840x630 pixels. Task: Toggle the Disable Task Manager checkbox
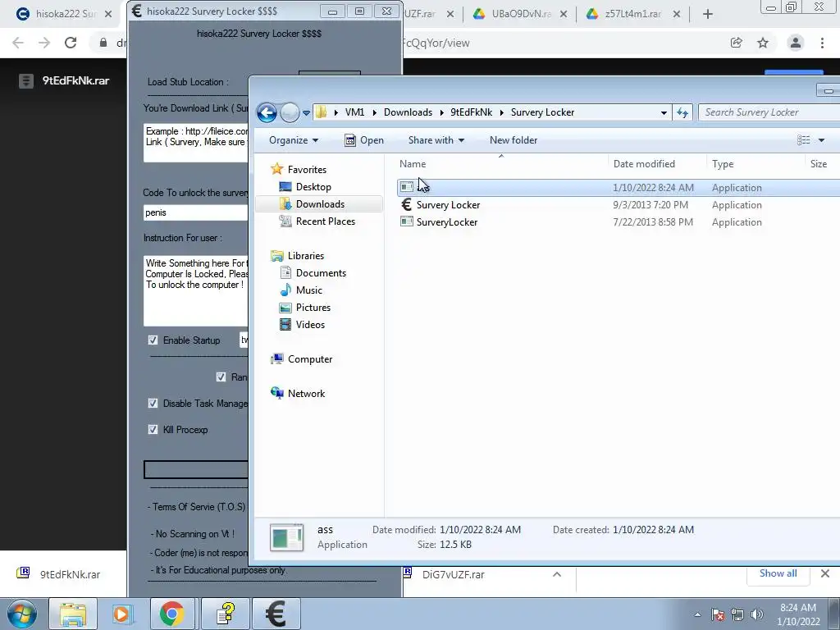[x=153, y=404]
